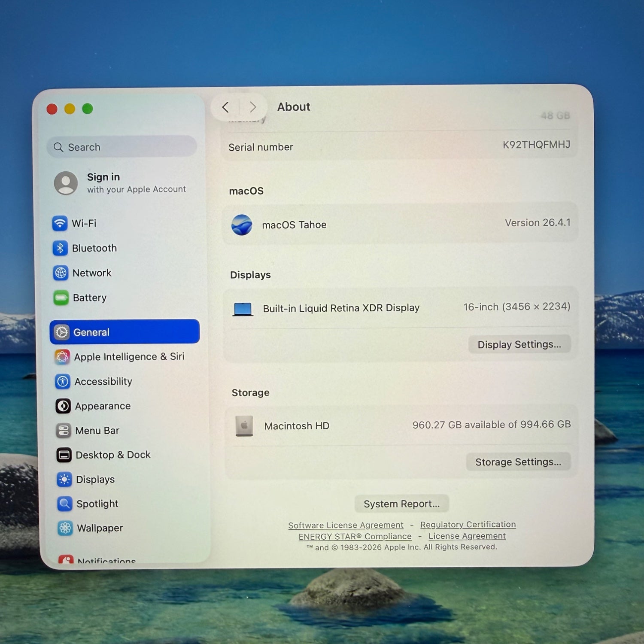Click the Apple Account avatar icon
Screen dimensions: 644x644
tap(66, 183)
